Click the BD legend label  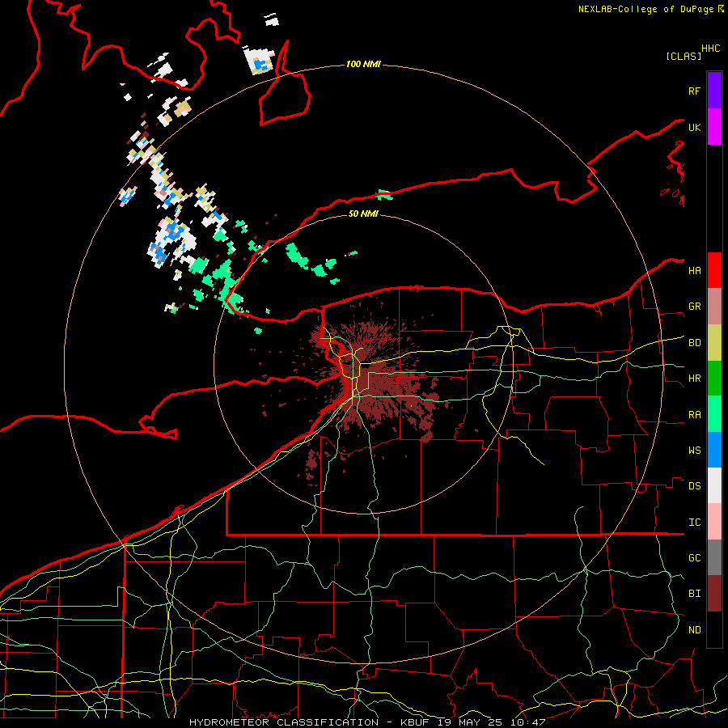point(695,343)
